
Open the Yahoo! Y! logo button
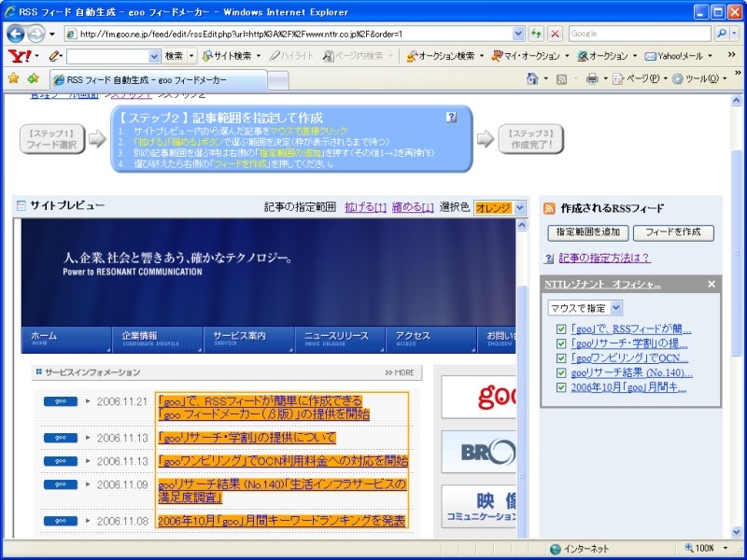tap(20, 56)
